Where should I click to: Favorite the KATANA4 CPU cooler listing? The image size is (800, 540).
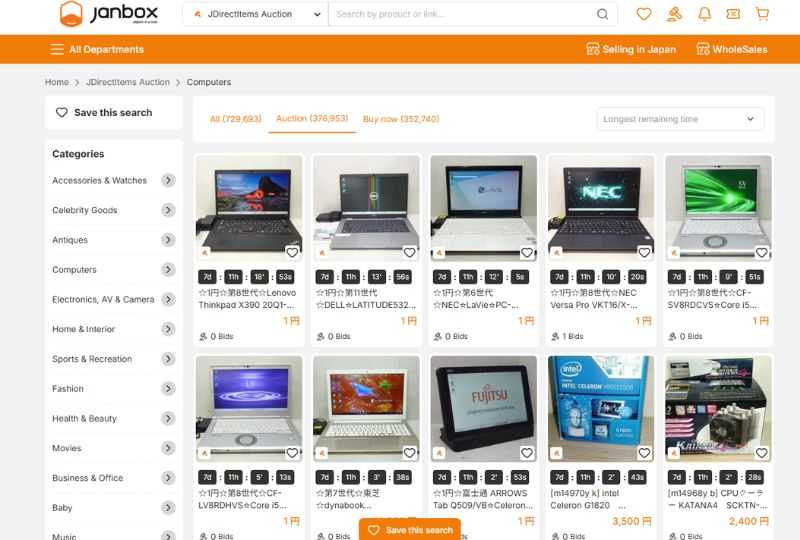pos(761,453)
